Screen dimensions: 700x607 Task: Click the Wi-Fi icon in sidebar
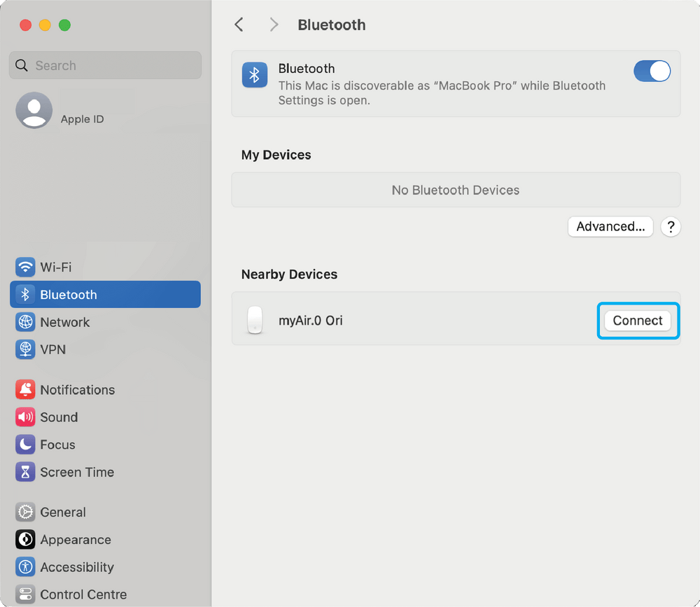click(26, 267)
